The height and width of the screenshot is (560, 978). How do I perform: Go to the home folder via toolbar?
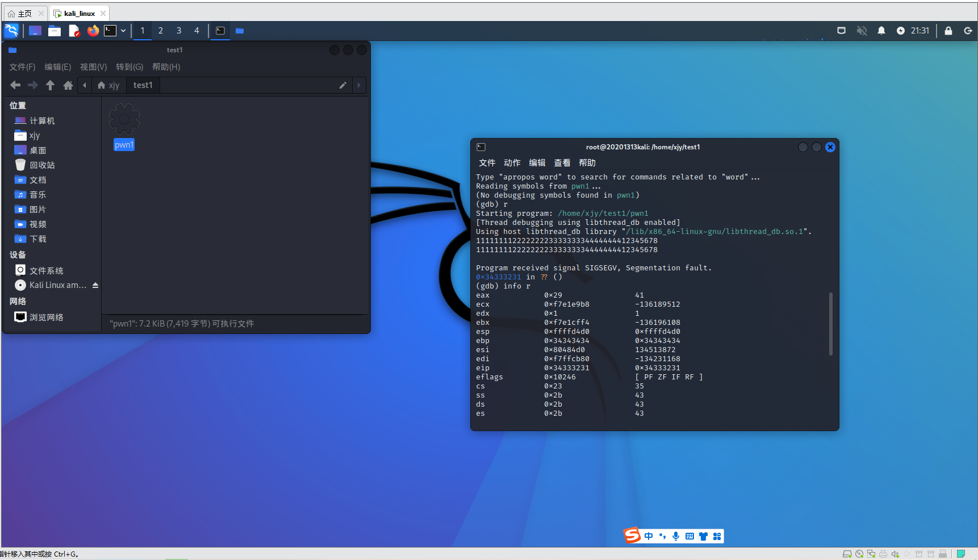(68, 85)
